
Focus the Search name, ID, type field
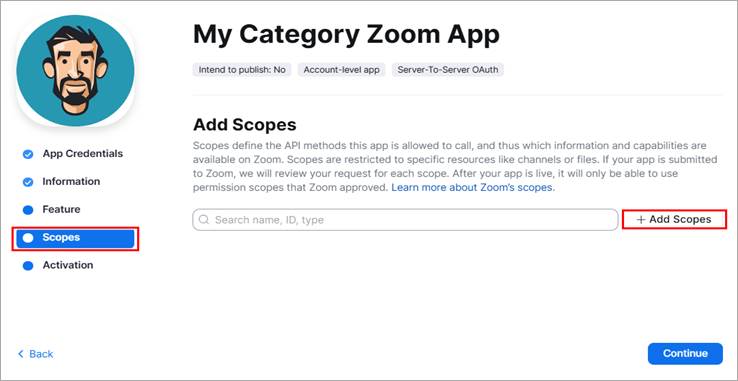405,219
